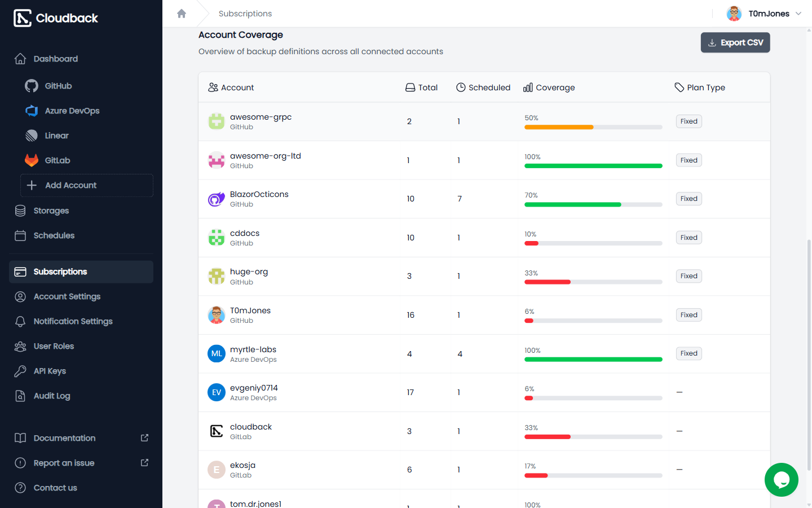The height and width of the screenshot is (508, 812).
Task: Click the Fixed plan badge for cddocs
Action: tap(689, 238)
